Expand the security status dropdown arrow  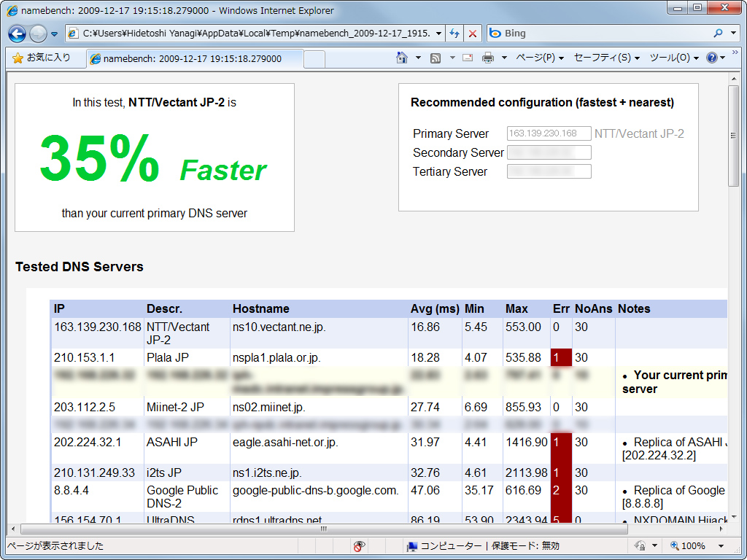[655, 546]
